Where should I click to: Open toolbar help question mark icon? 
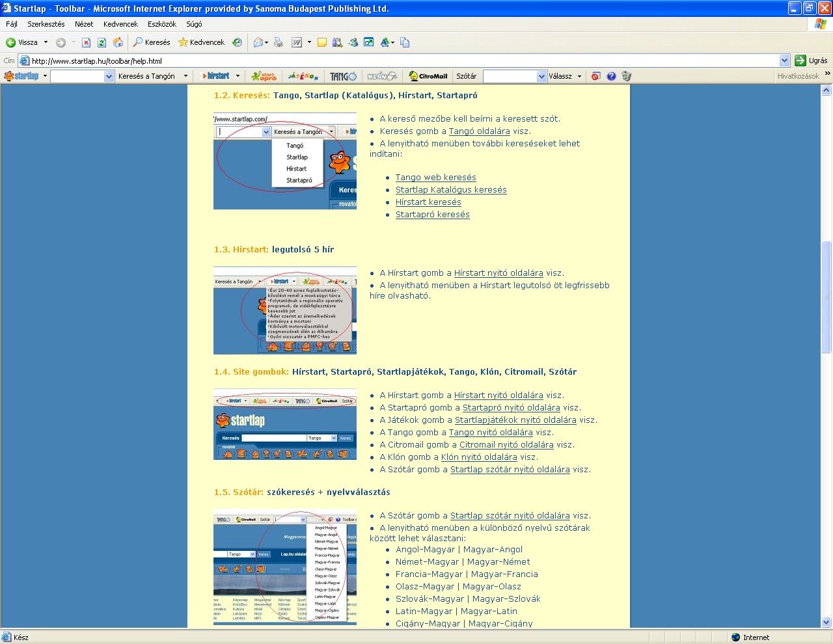click(x=611, y=76)
